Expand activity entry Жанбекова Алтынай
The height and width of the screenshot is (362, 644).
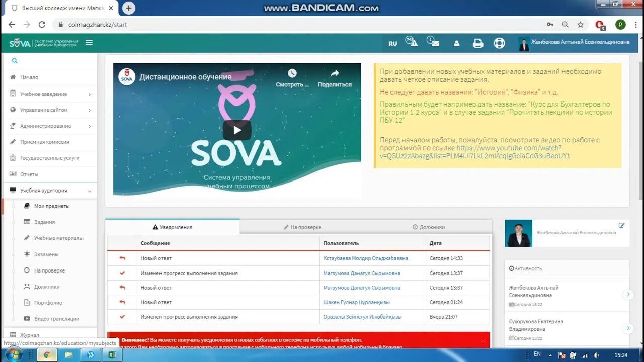628,295
